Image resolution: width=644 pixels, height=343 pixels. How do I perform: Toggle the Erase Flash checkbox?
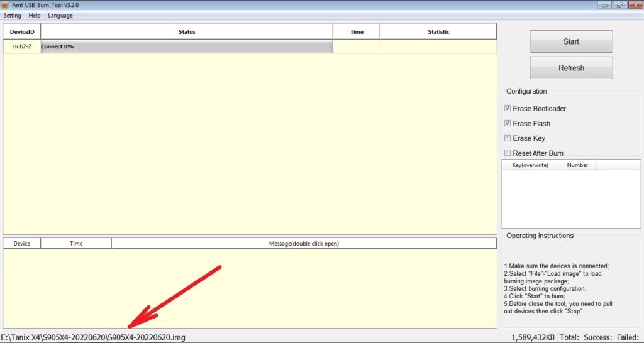tap(508, 123)
